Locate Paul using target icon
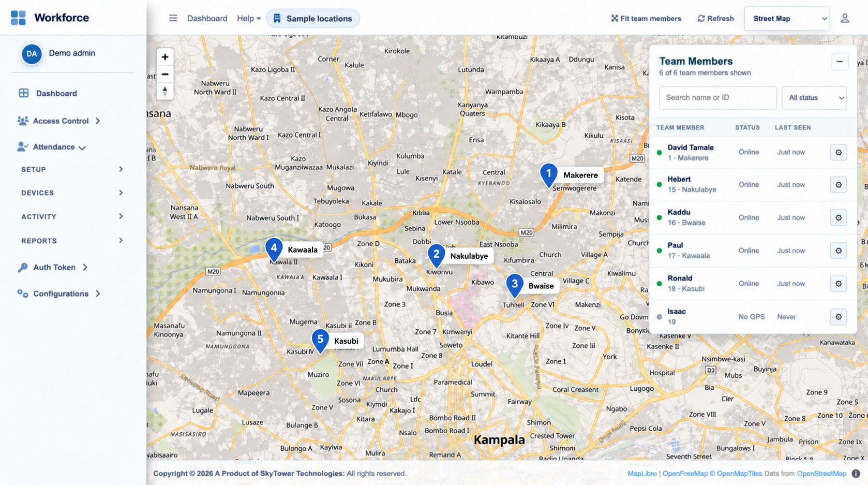The image size is (868, 485). coord(839,251)
